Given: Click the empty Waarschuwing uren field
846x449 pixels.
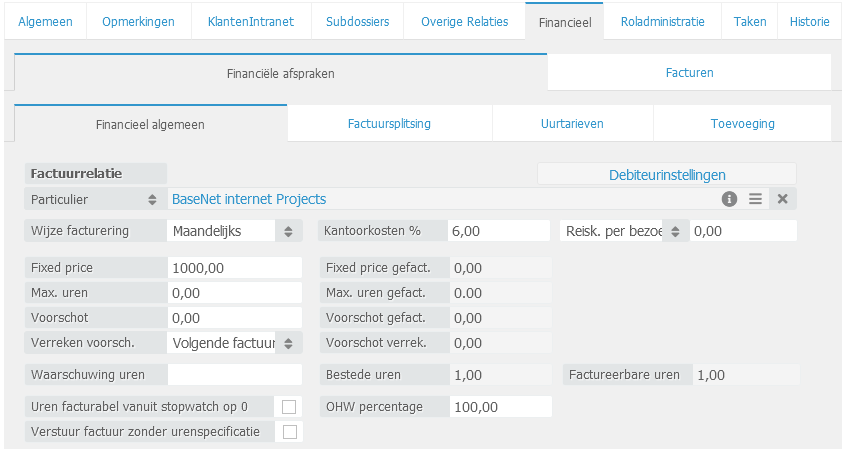Looking at the screenshot, I should point(235,375).
